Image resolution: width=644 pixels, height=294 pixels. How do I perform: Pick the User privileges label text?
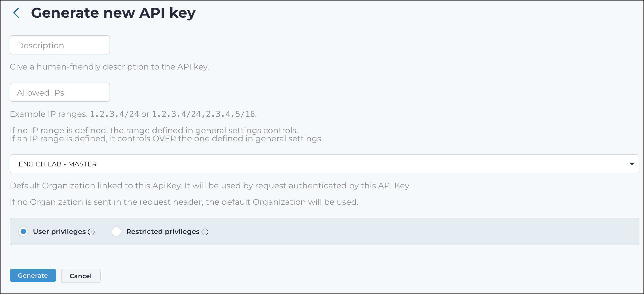click(59, 232)
